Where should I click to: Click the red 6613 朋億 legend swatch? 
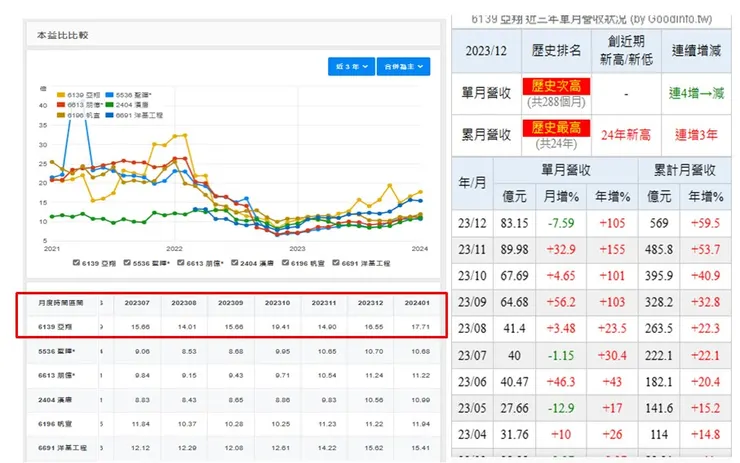click(61, 105)
